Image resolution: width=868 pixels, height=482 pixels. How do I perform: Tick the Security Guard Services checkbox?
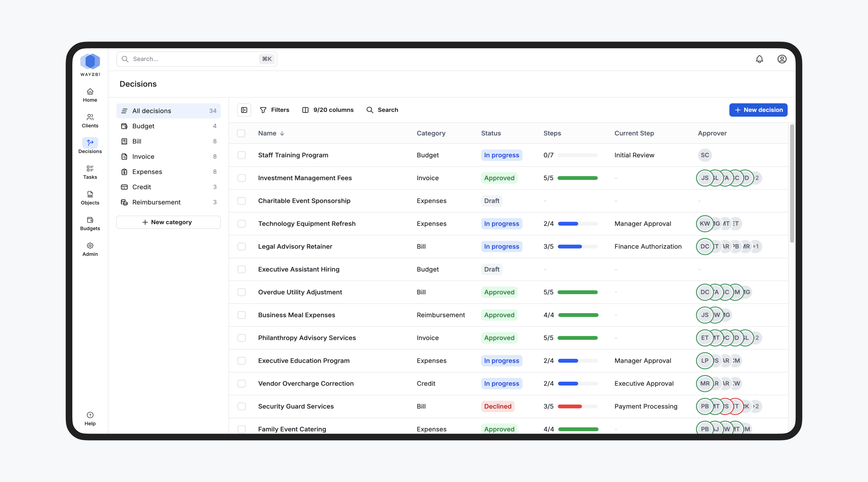[241, 407]
